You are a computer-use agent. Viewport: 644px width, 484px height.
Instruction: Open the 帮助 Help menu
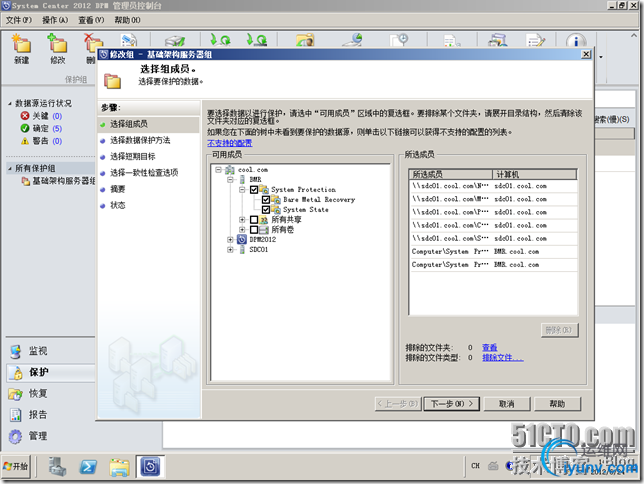coord(127,20)
